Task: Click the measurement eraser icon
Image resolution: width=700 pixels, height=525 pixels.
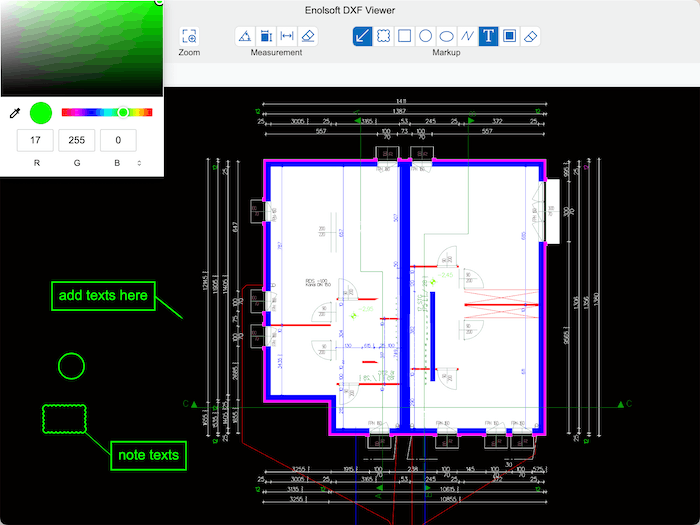Action: click(x=308, y=36)
